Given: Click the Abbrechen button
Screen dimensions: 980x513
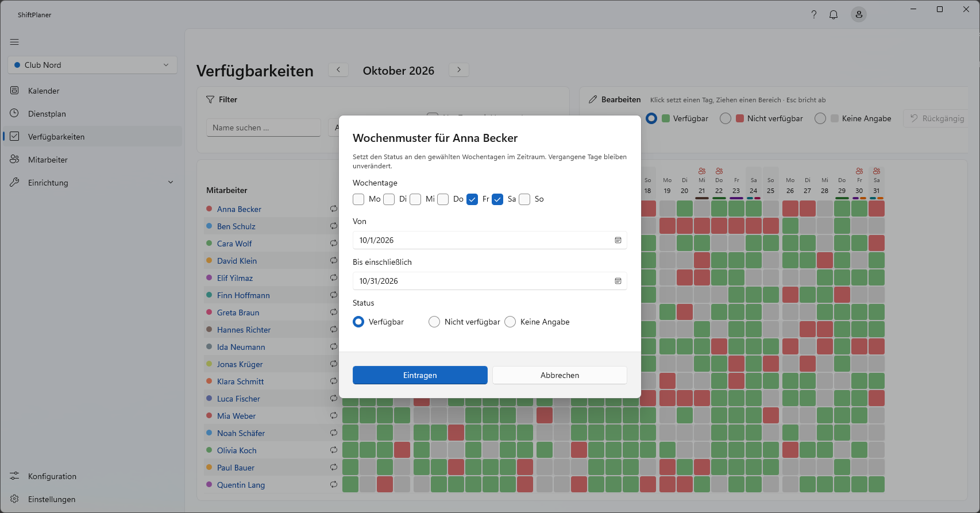Looking at the screenshot, I should coord(560,375).
